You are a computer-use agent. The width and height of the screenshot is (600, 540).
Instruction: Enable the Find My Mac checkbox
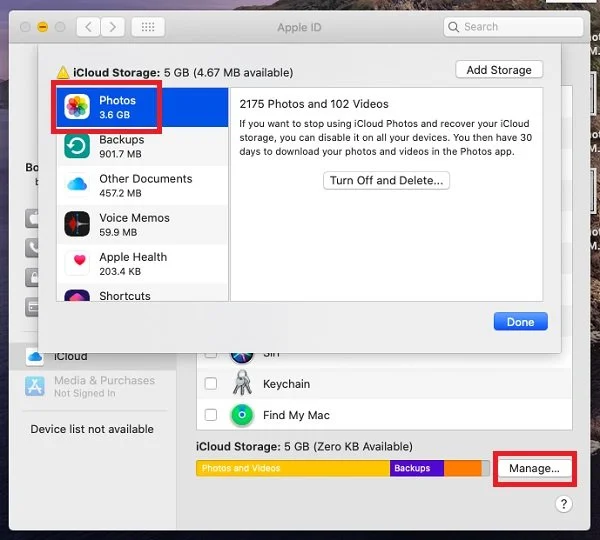pos(211,414)
